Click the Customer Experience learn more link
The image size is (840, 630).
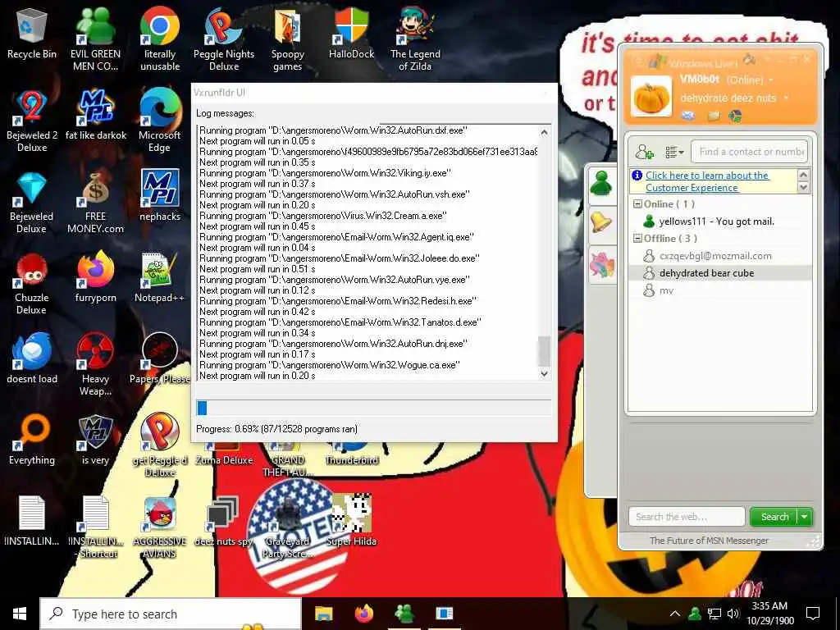[706, 181]
